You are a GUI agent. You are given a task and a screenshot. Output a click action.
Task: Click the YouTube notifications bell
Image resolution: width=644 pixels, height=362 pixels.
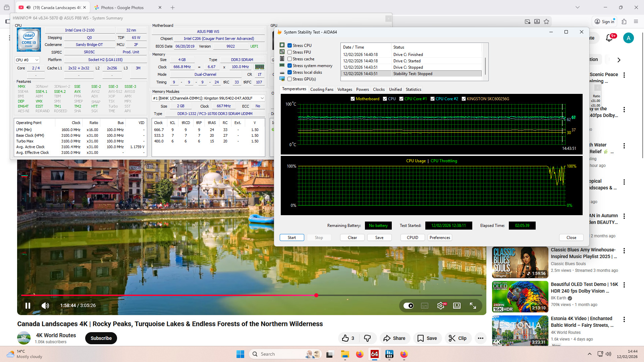(609, 38)
